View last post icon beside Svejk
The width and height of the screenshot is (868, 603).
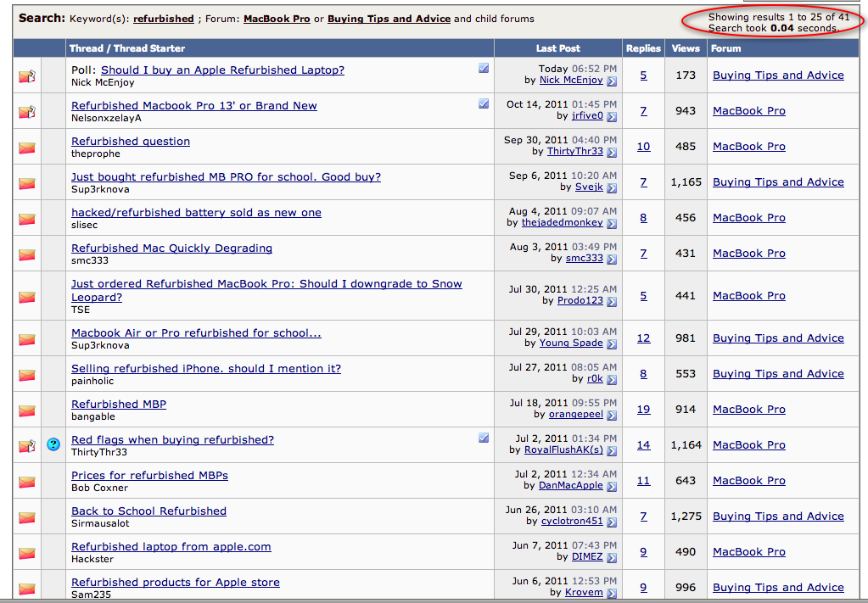(612, 188)
